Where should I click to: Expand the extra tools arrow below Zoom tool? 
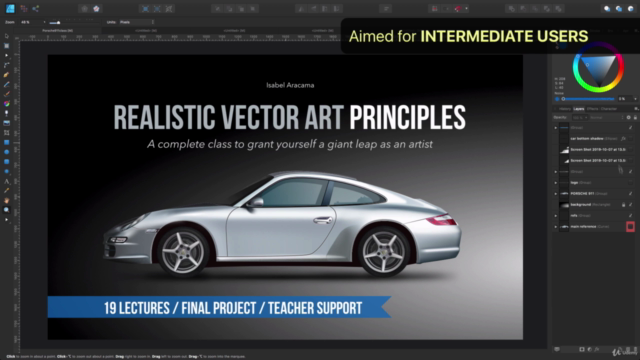tap(7, 220)
